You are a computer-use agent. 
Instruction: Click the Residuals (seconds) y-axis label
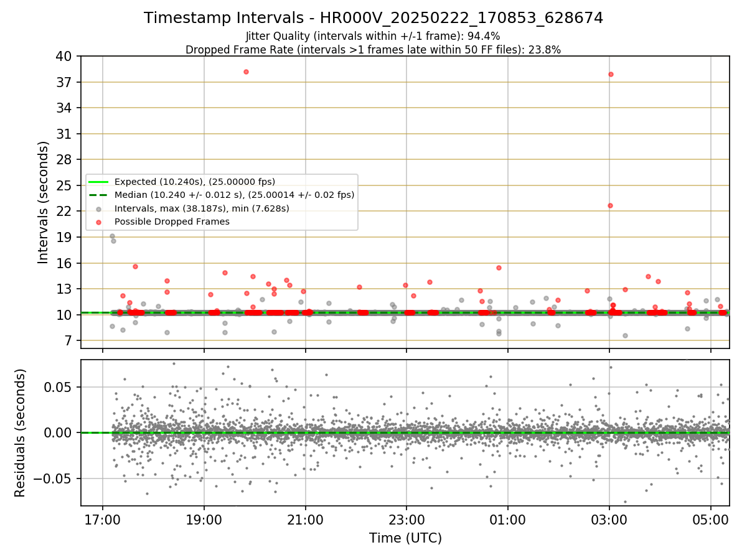pos(20,433)
